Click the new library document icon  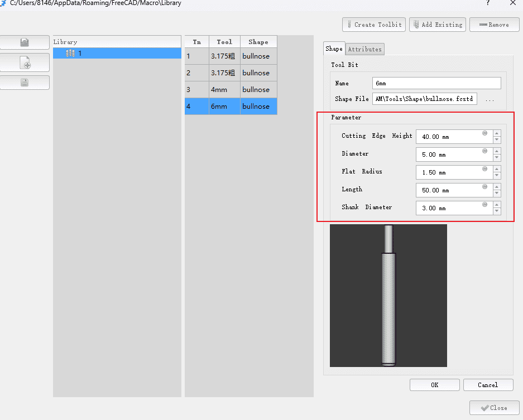click(x=25, y=62)
